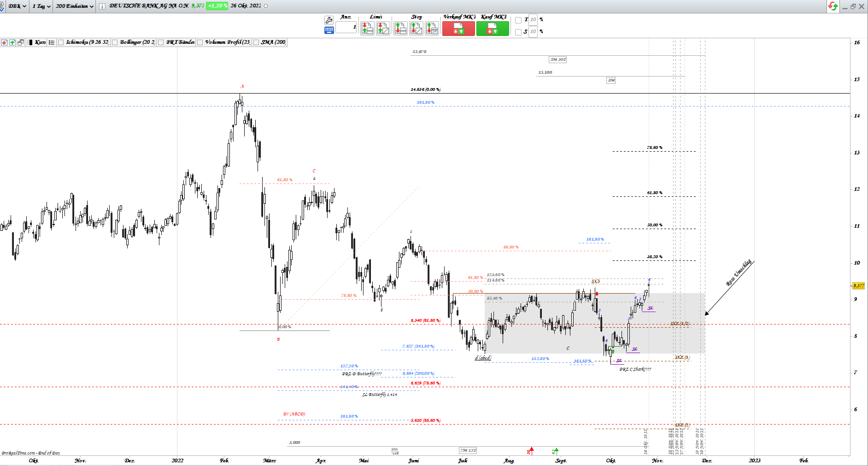Place a stop order with the first Stop icon
The image size is (868, 466).
(401, 29)
